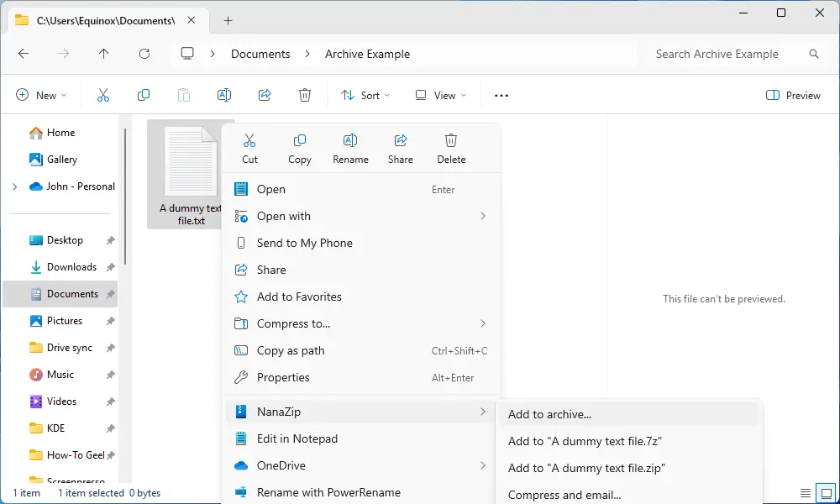
Task: Click Documents in the address bar breadcrumb
Action: pos(260,54)
